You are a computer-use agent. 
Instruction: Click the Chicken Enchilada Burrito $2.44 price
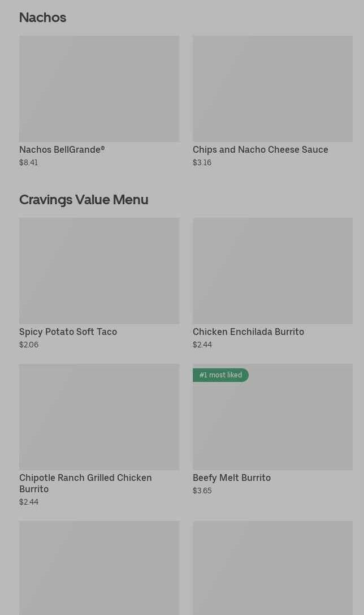tap(202, 345)
